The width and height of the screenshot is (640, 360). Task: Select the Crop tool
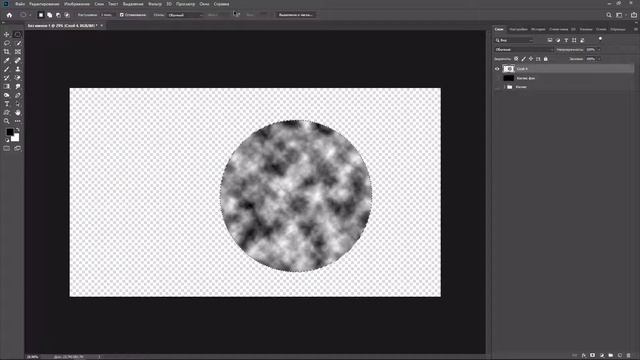pos(7,52)
